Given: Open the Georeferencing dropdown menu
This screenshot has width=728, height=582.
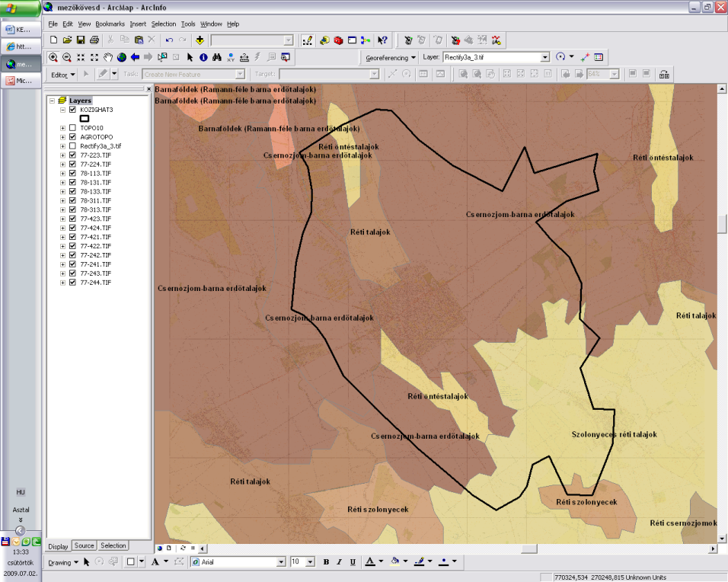Looking at the screenshot, I should pos(390,58).
